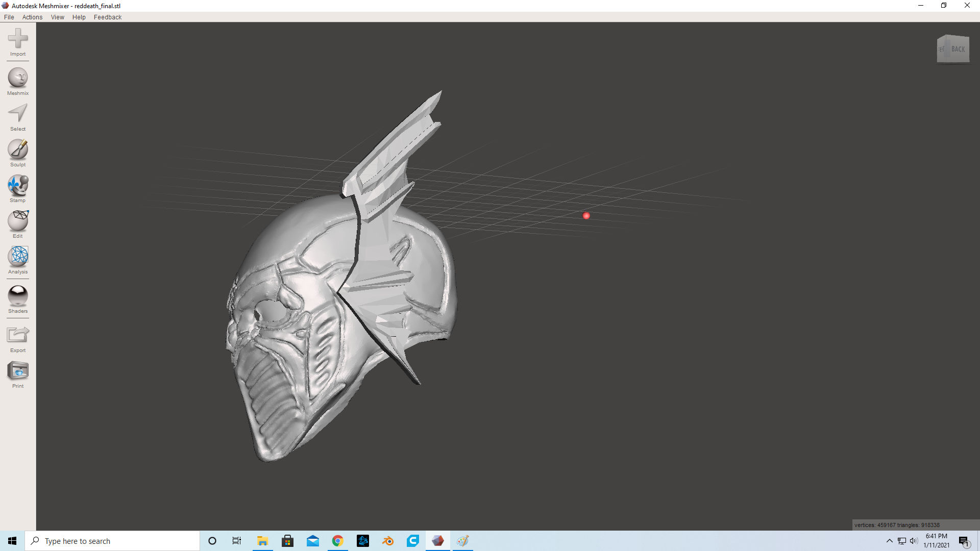
Task: Open the Feedback menu
Action: (108, 17)
